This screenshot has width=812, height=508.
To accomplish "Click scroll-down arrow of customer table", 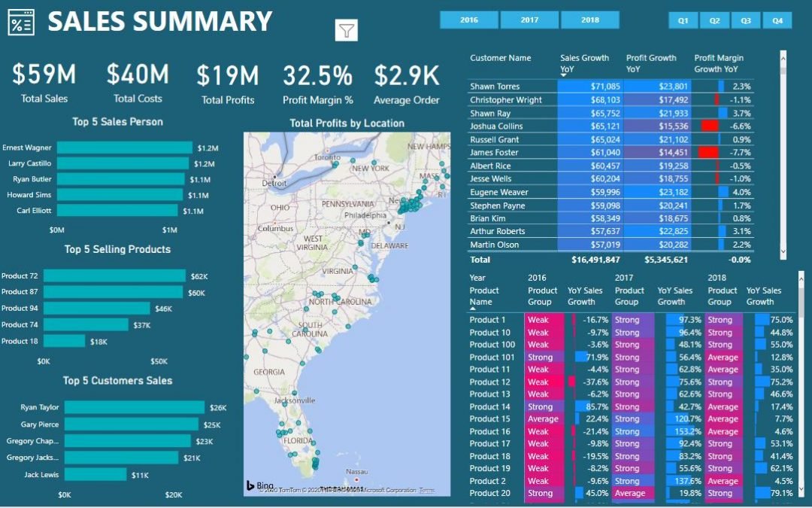I will coord(783,251).
